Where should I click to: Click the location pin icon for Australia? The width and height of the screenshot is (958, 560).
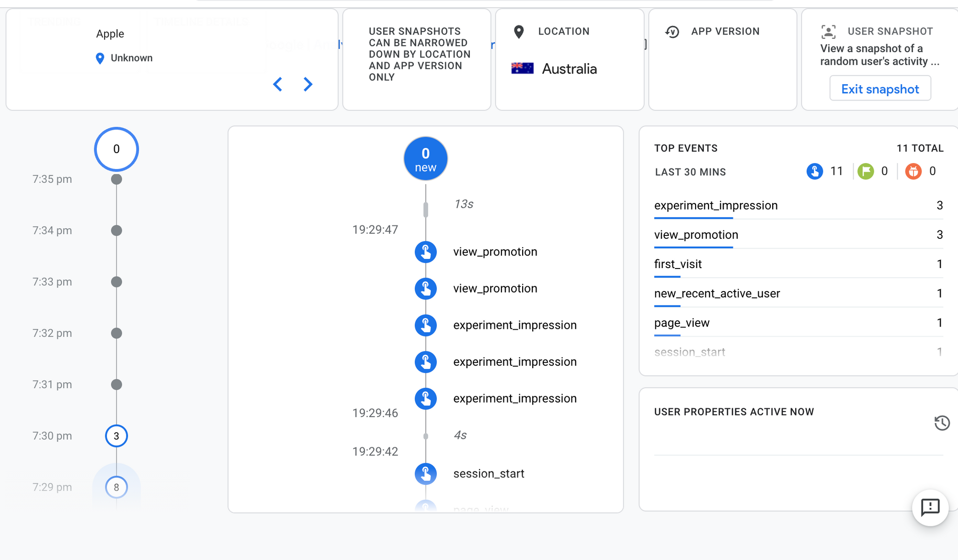tap(519, 31)
